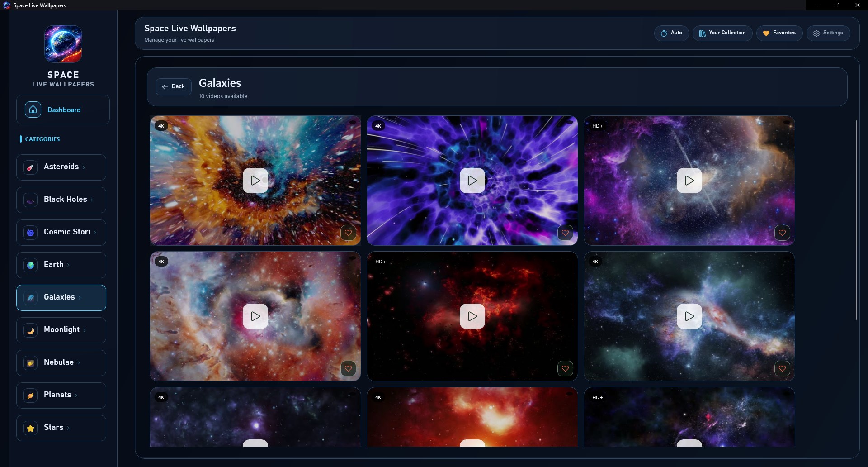Open Settings via its text label
Screen dimensions: 868x467
833,33
